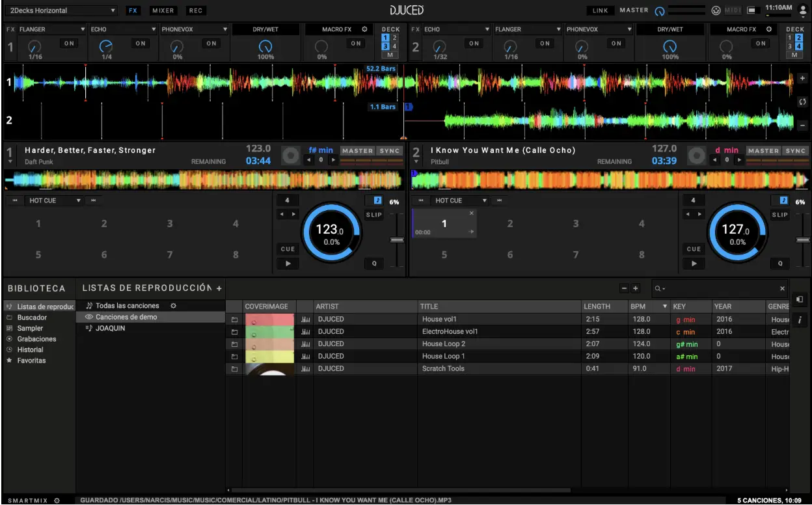Click the battery/display icon next to MIDI

(753, 10)
